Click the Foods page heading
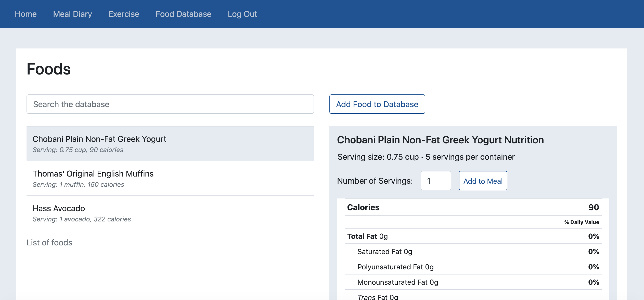The image size is (644, 300). point(49,69)
